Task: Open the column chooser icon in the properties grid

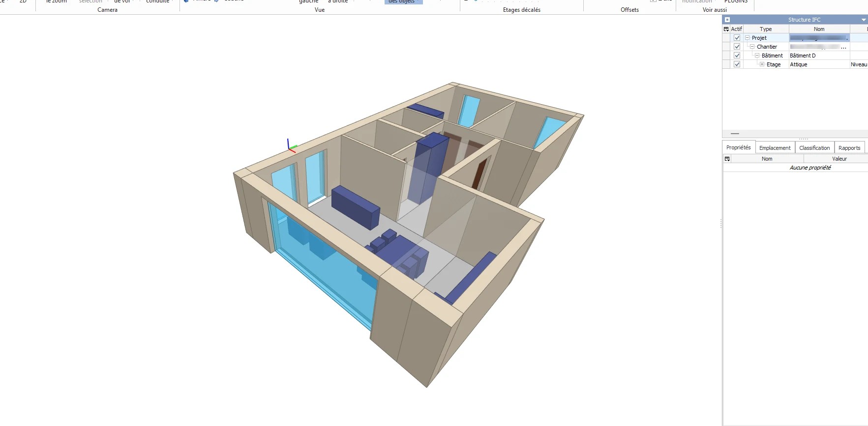Action: point(727,159)
